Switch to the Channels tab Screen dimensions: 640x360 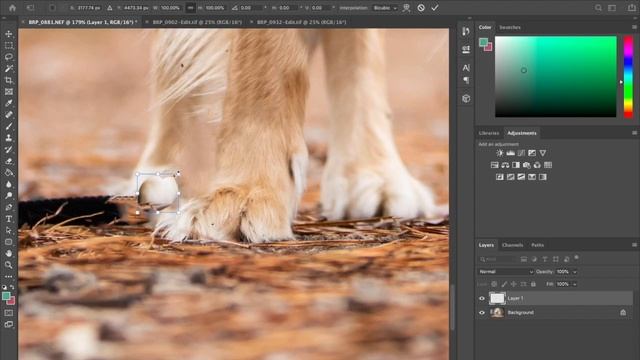(x=513, y=245)
